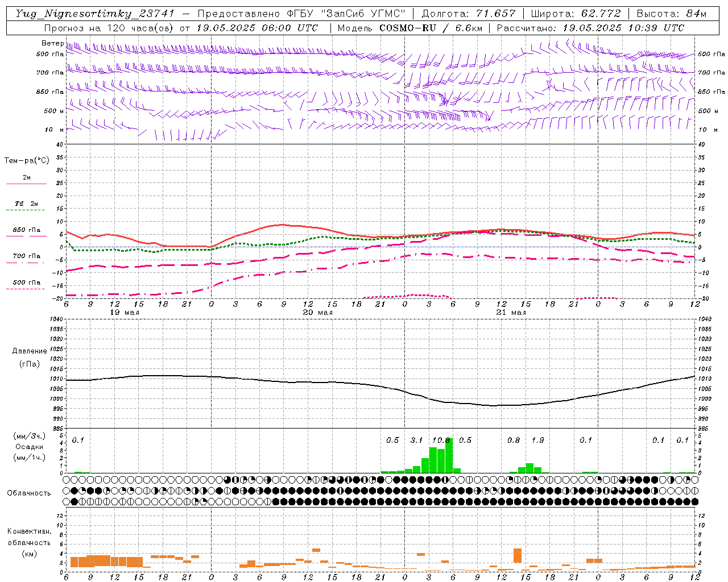The width and height of the screenshot is (728, 582).
Task: Click the Td 2м legend entry
Action: tap(26, 203)
